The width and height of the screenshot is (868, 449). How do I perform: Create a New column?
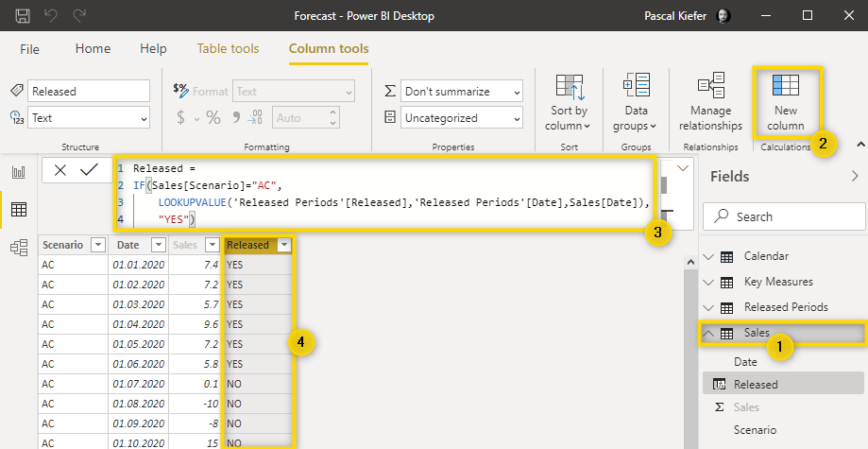786,102
